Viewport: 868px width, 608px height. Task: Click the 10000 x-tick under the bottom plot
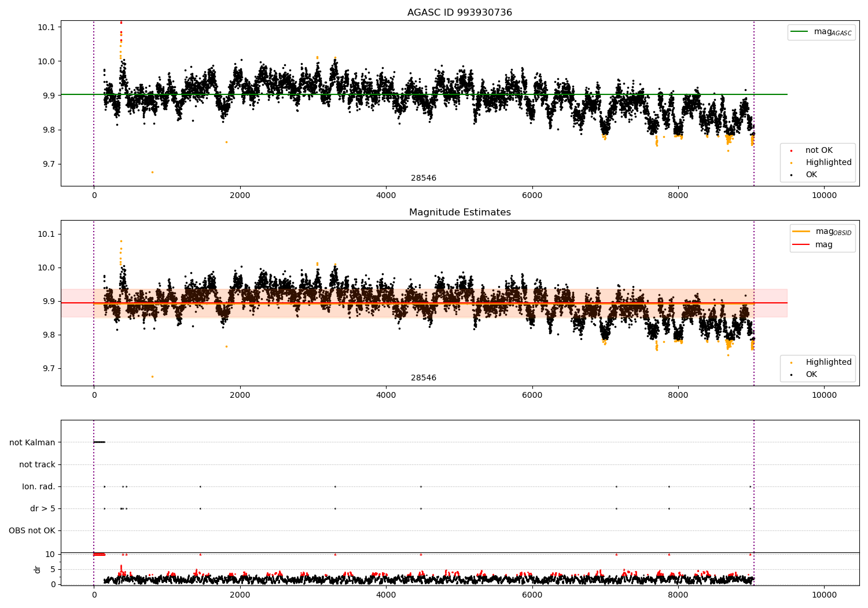824,595
